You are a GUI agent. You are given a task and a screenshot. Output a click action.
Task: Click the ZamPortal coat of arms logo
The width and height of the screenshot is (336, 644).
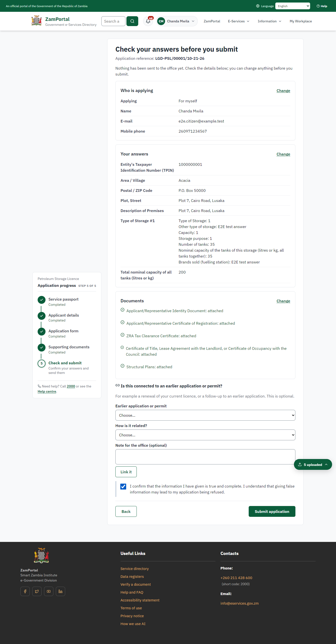tap(36, 21)
